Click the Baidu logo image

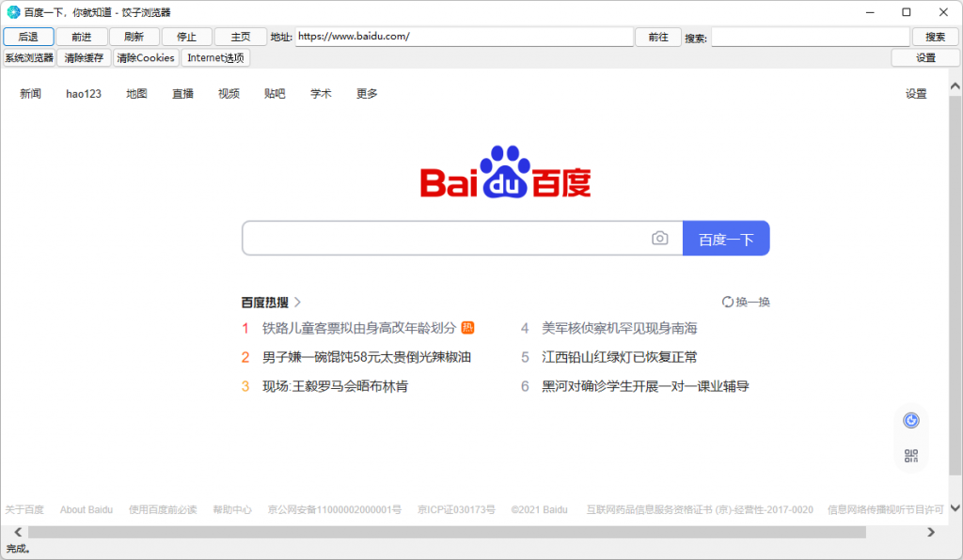click(x=505, y=173)
